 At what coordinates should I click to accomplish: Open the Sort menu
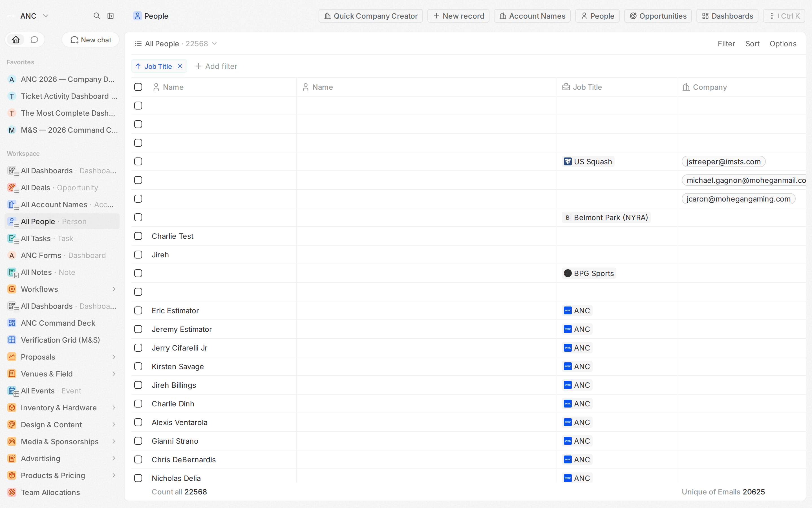pyautogui.click(x=752, y=44)
